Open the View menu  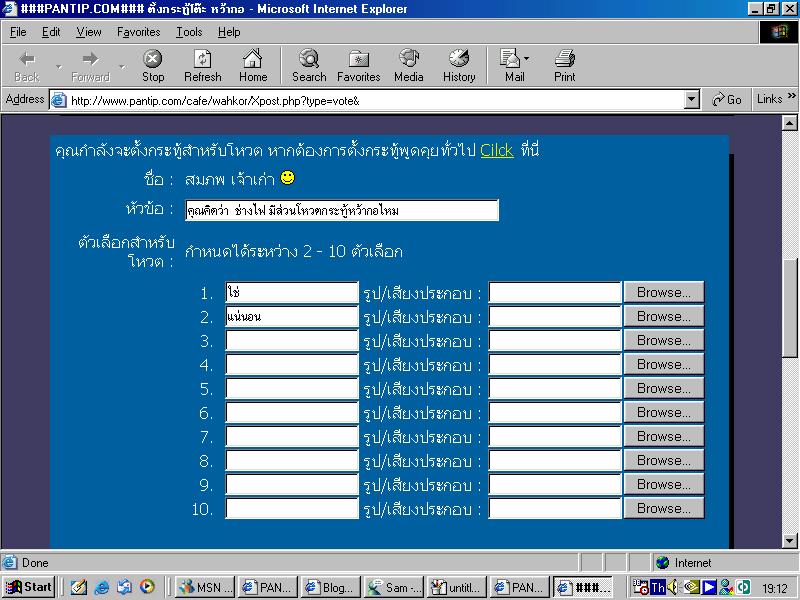[x=89, y=32]
